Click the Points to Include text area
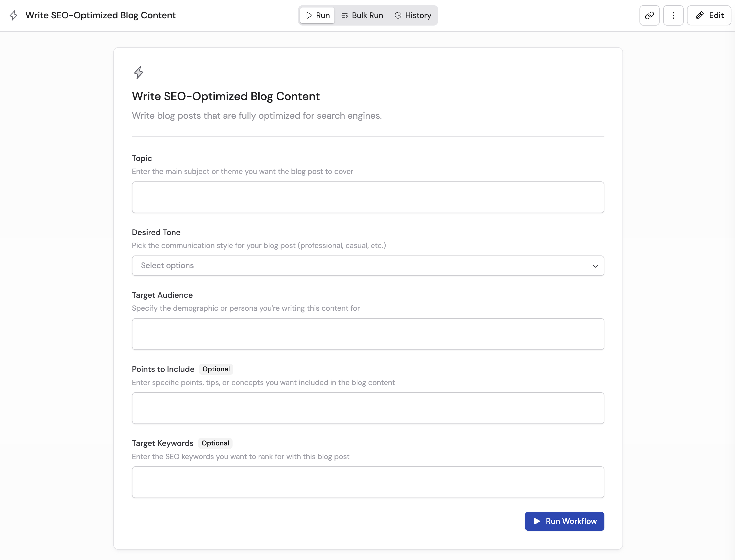 pyautogui.click(x=368, y=408)
